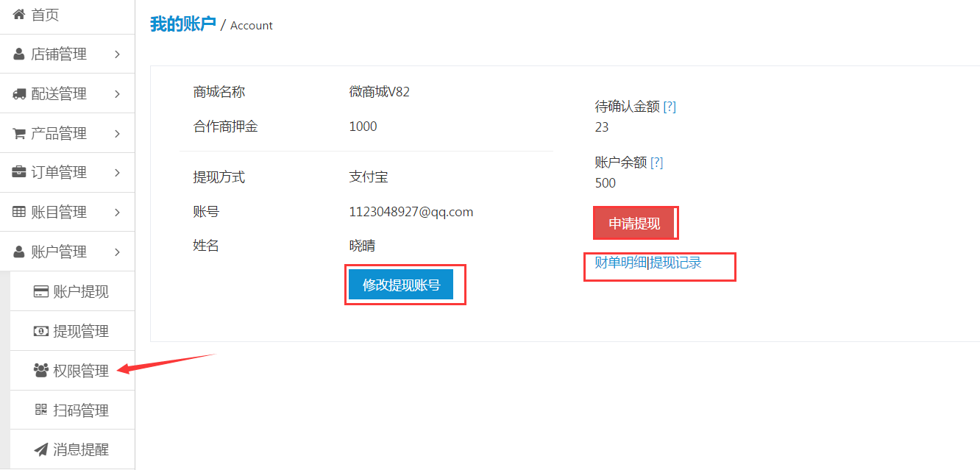980x470 pixels.
Task: Click the credit card icon beside 账户提现
Action: (41, 291)
